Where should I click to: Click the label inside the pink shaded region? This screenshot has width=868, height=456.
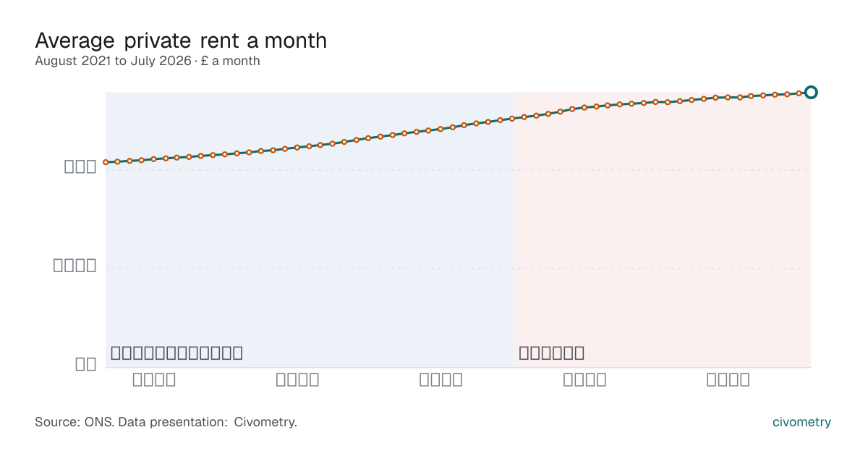pyautogui.click(x=552, y=353)
